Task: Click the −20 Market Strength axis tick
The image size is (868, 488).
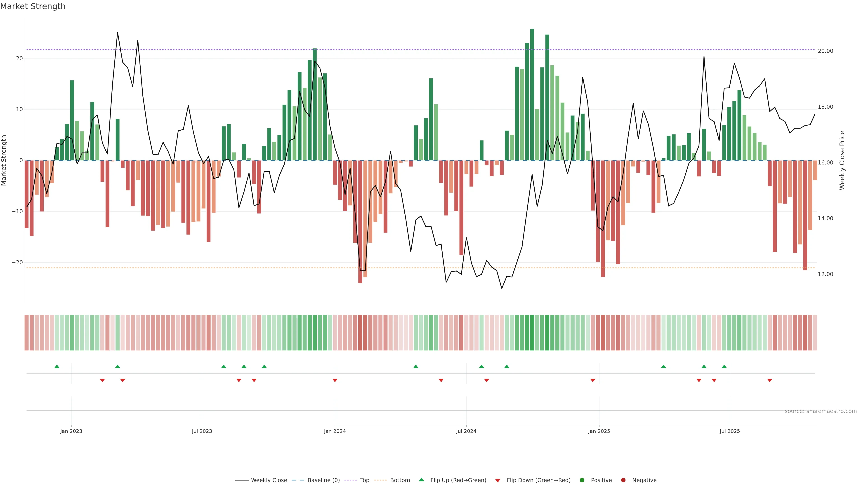Action: coord(17,262)
